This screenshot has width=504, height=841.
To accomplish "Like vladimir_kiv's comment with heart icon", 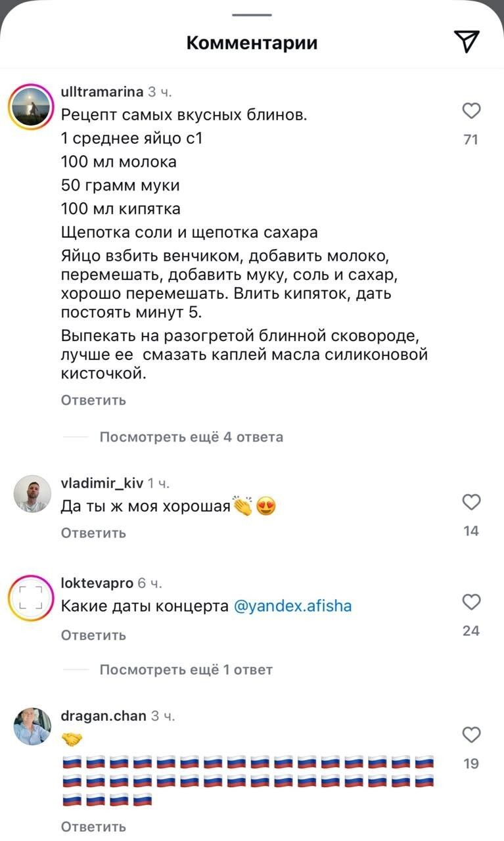I will tap(471, 502).
